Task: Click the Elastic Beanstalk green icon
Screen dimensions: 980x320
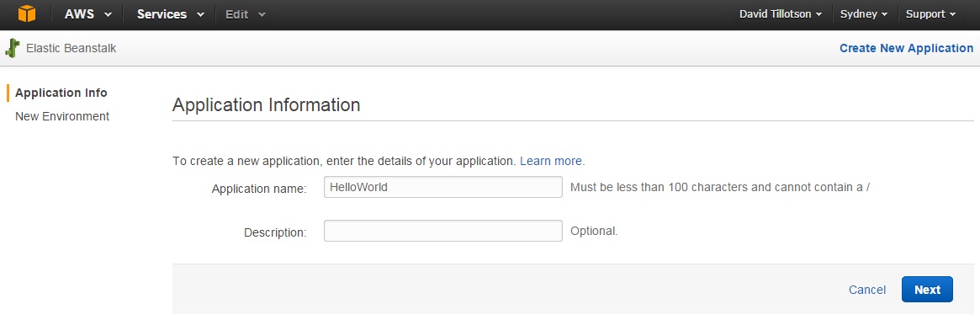Action: [x=13, y=48]
